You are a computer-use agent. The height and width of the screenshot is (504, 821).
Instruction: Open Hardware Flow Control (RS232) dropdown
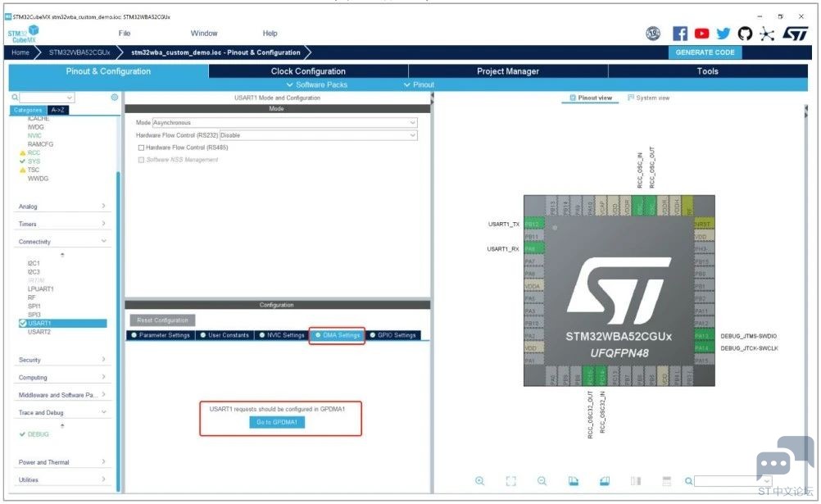(319, 135)
